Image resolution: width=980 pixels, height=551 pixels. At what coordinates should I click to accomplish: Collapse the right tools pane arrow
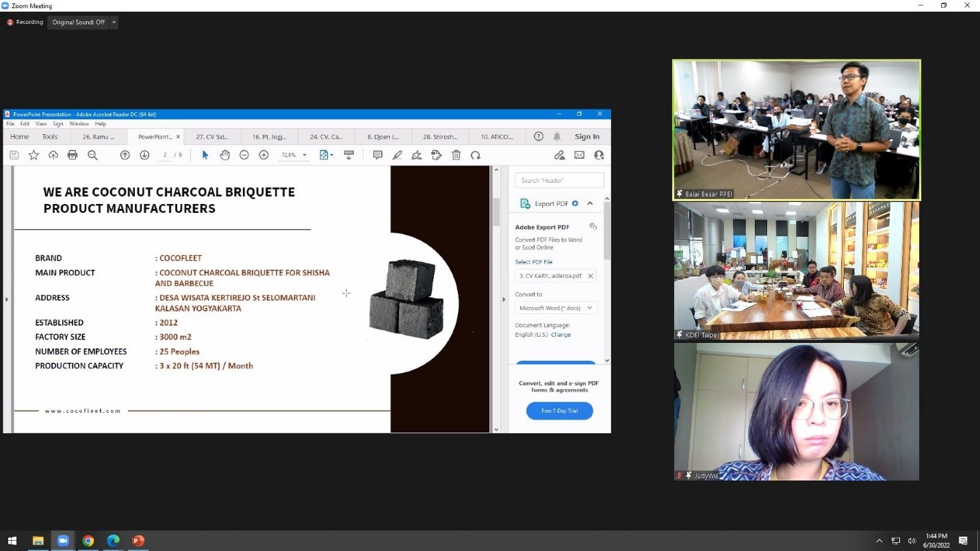point(504,299)
